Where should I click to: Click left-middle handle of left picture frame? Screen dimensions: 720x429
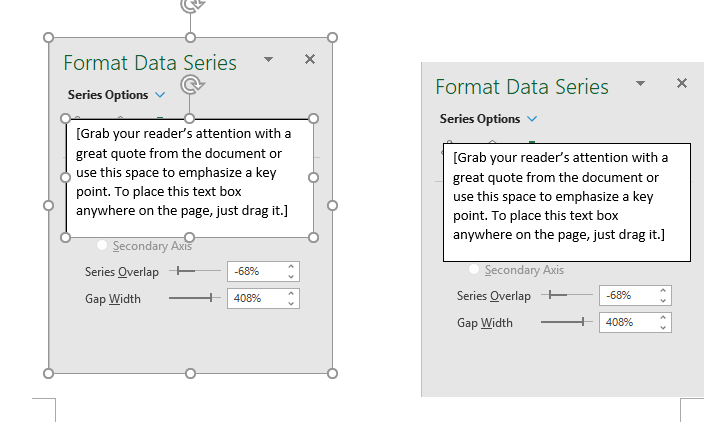(48, 205)
